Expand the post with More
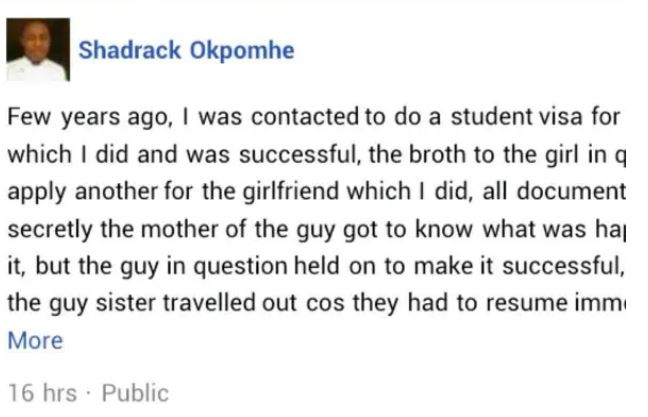The image size is (648, 417). coord(35,341)
